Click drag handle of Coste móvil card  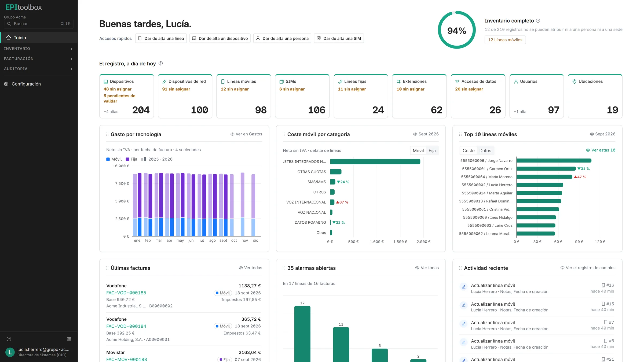(284, 134)
